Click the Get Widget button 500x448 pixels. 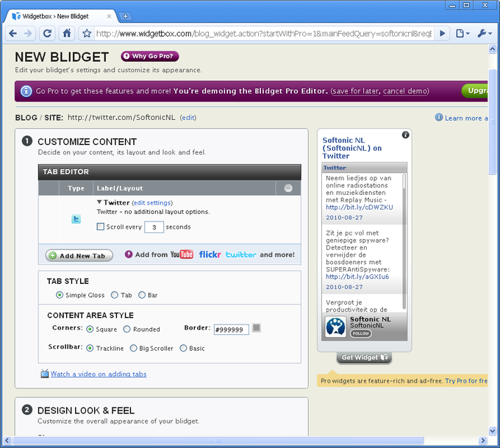tap(364, 358)
